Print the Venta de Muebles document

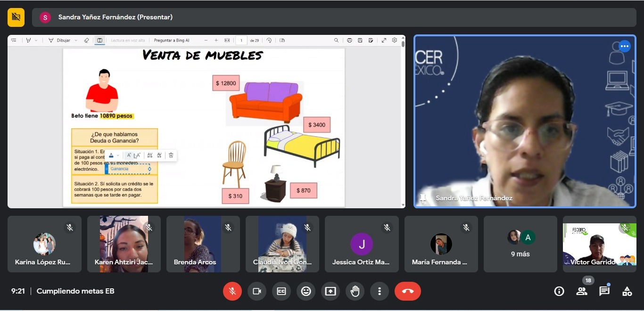(350, 40)
